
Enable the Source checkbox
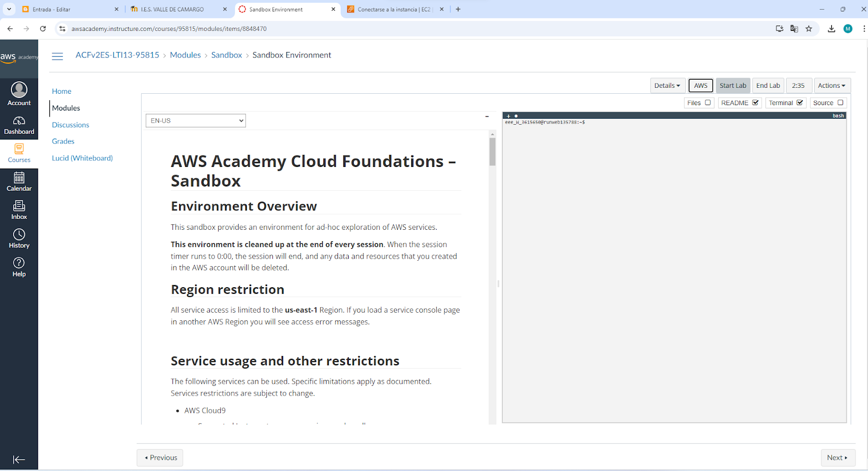point(840,102)
